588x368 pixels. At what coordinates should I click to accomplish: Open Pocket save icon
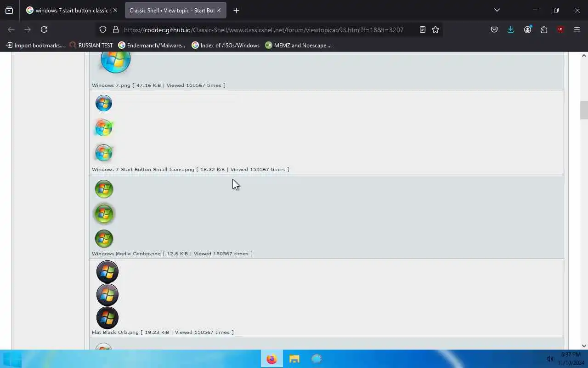(494, 29)
